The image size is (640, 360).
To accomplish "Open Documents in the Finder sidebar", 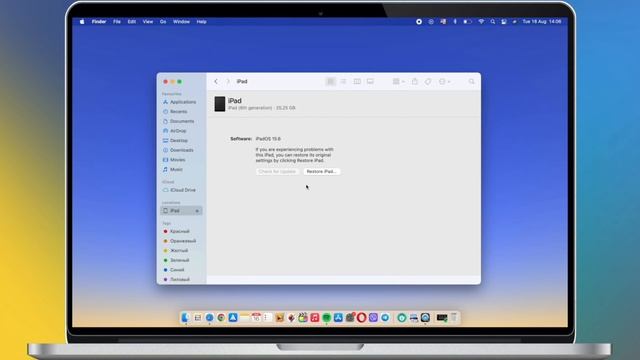I will 178,121.
